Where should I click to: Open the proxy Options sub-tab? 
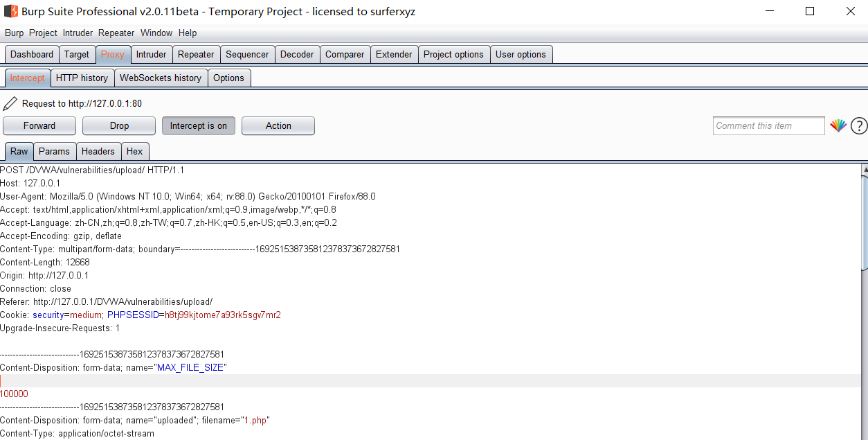(228, 78)
